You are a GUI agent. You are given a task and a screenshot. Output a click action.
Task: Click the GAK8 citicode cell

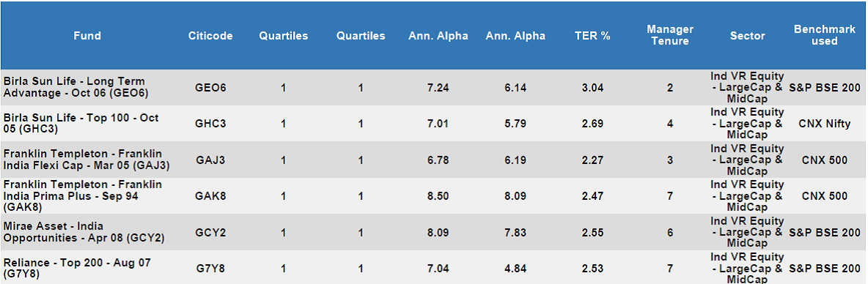[210, 195]
